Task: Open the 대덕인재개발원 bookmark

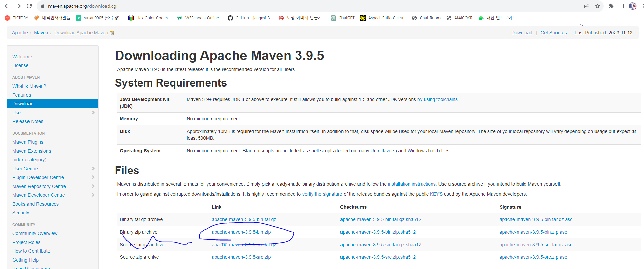Action: [x=52, y=18]
